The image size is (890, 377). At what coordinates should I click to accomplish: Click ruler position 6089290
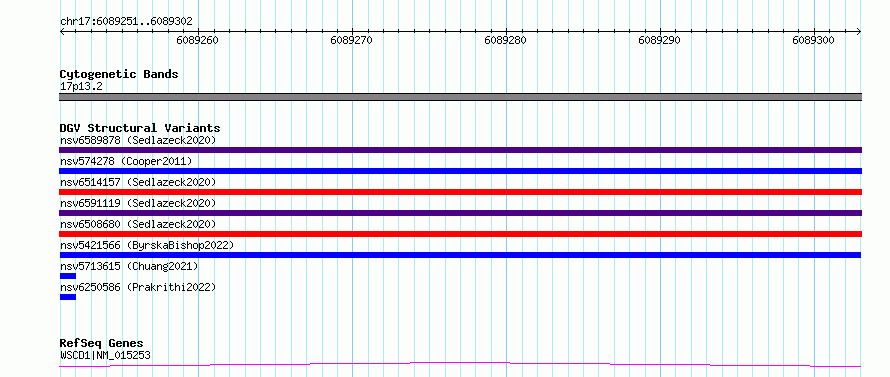coord(660,40)
